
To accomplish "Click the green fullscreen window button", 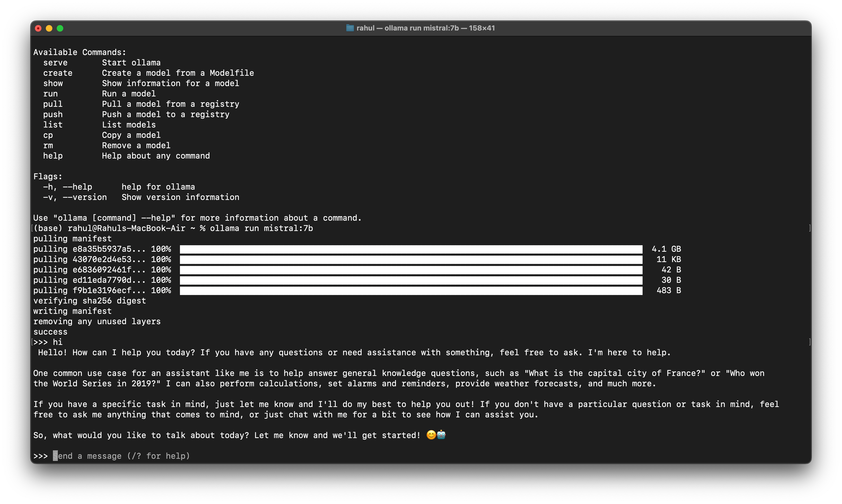I will point(60,29).
